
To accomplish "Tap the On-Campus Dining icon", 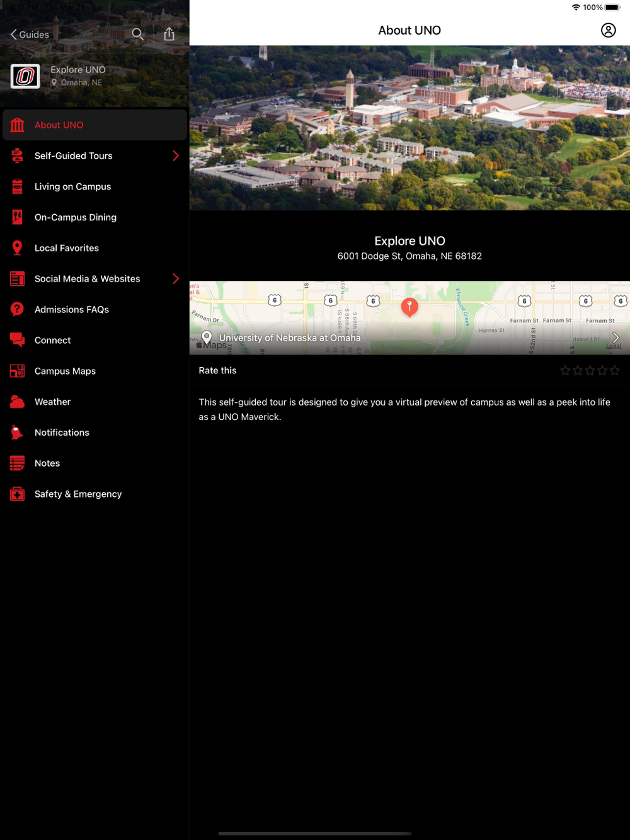I will [18, 217].
